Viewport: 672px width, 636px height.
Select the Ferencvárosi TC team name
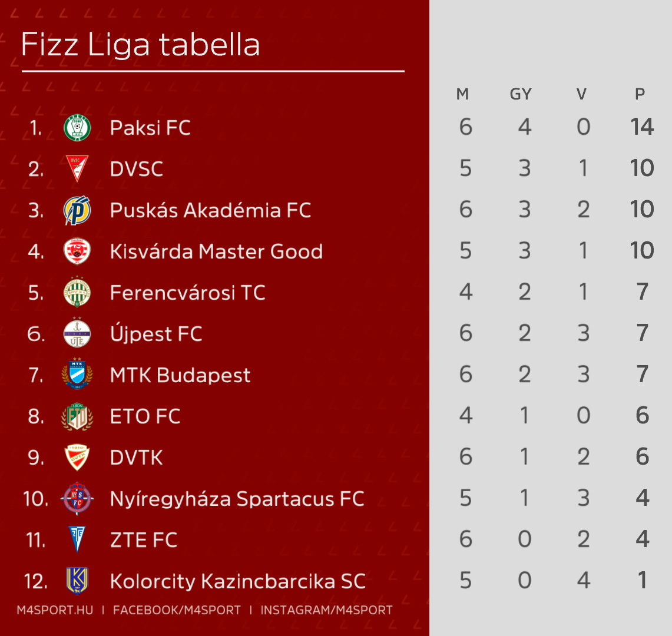point(188,293)
